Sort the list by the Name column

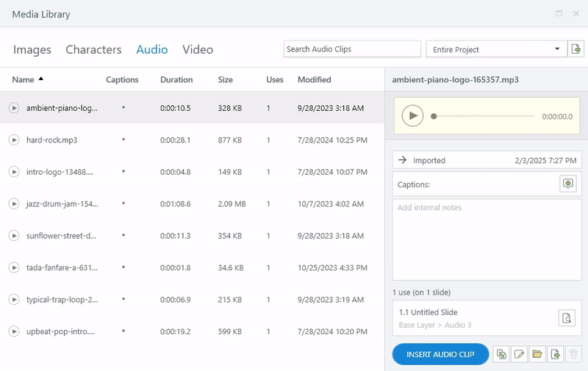tap(24, 79)
